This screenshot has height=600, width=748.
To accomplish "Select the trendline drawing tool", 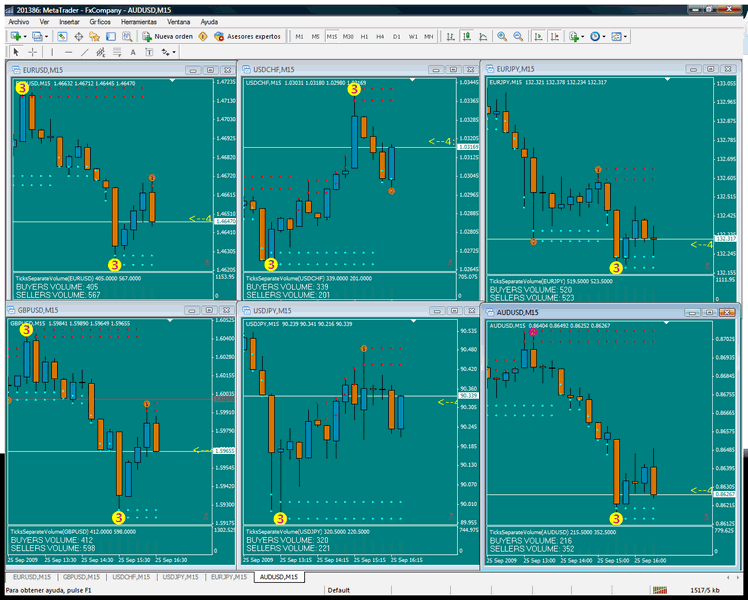I will pos(84,51).
